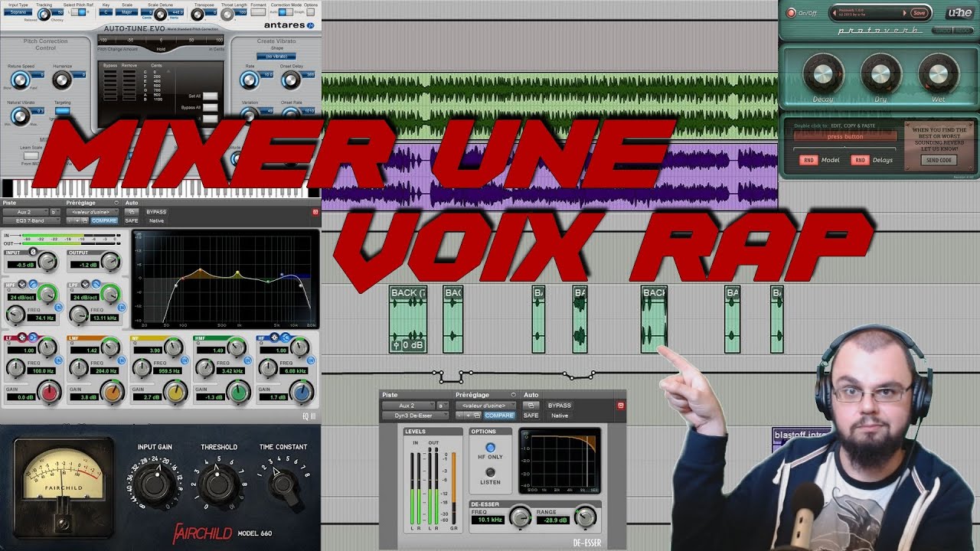This screenshot has height=551, width=980.
Task: Click the orange LMF breakpoint on EQ graph
Action: pos(201,271)
